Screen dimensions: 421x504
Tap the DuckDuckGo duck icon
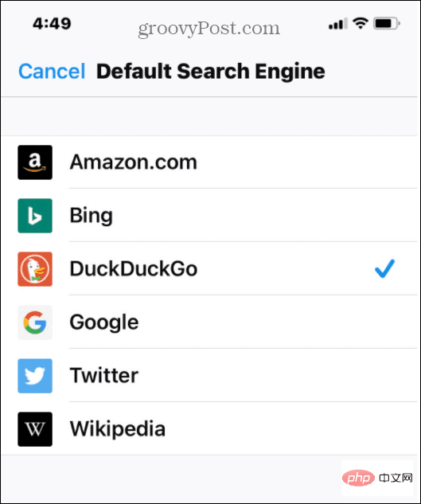(35, 269)
